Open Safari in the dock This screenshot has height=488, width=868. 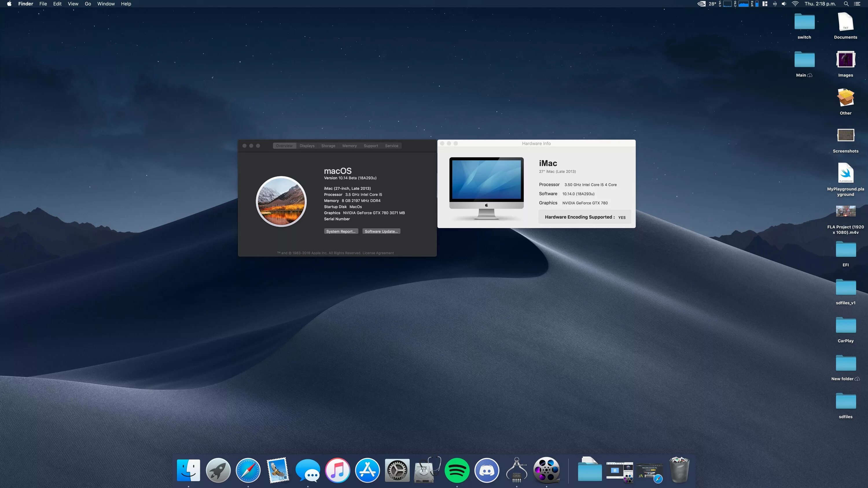(x=248, y=470)
